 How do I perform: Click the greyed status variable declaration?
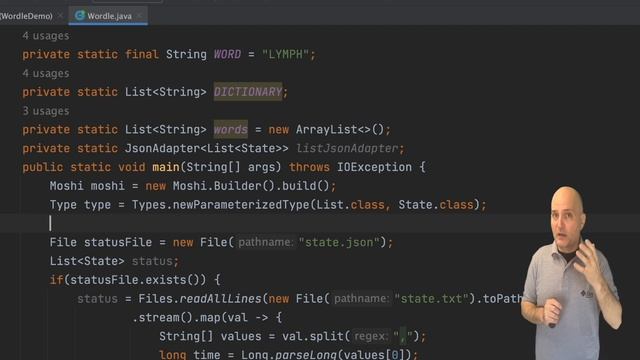point(152,261)
